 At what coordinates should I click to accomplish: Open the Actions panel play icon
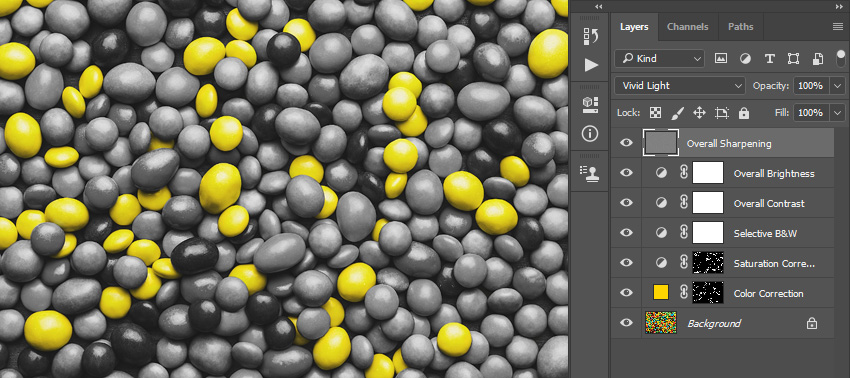coord(591,66)
